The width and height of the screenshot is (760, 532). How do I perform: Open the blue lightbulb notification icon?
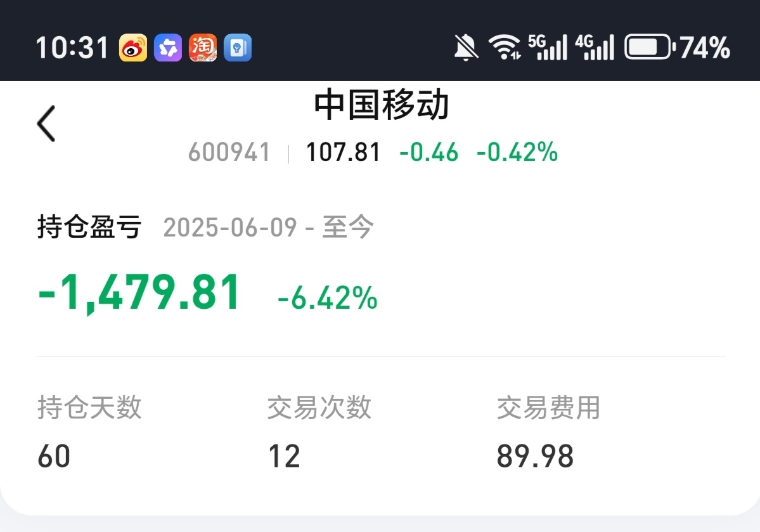(x=238, y=48)
